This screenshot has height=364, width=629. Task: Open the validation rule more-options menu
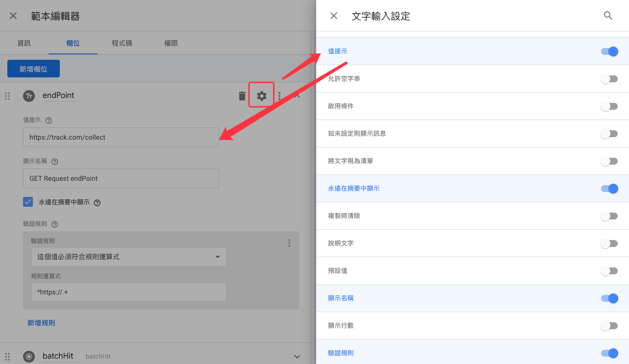coord(289,243)
